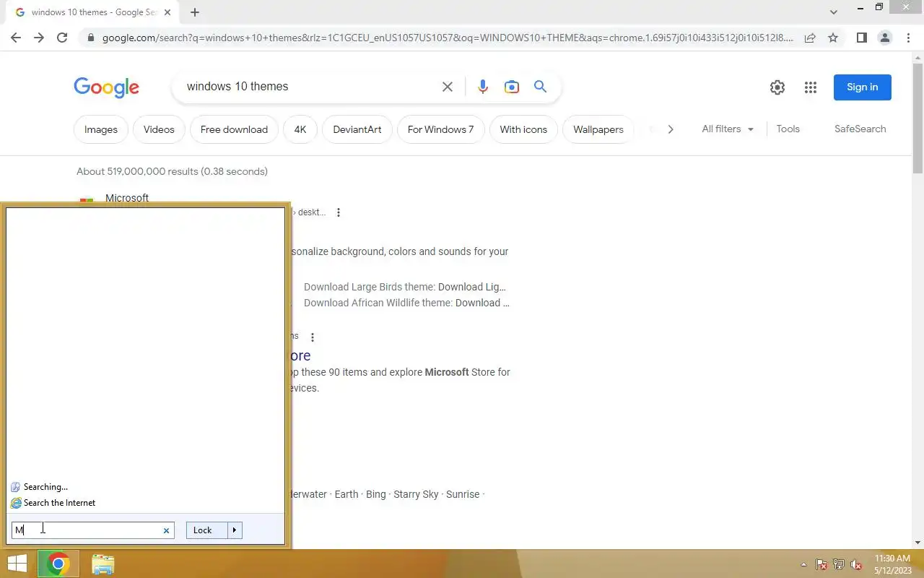924x578 pixels.
Task: Open SafeSearch settings
Action: coord(860,129)
